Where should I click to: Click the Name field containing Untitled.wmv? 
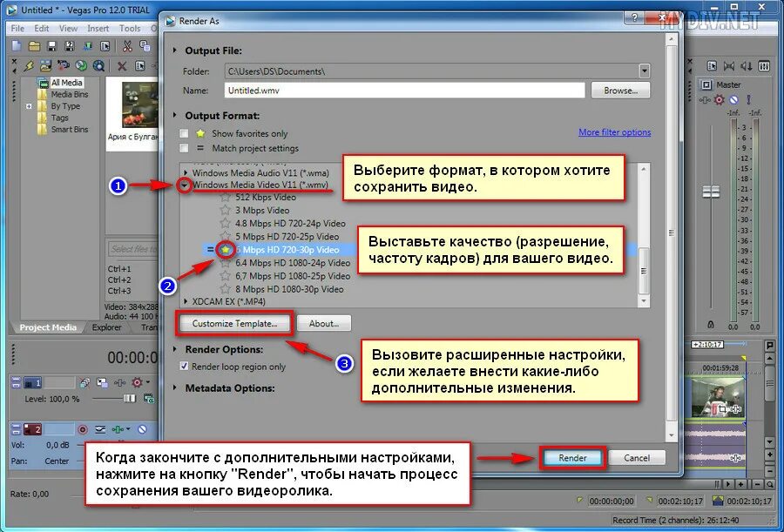click(404, 91)
